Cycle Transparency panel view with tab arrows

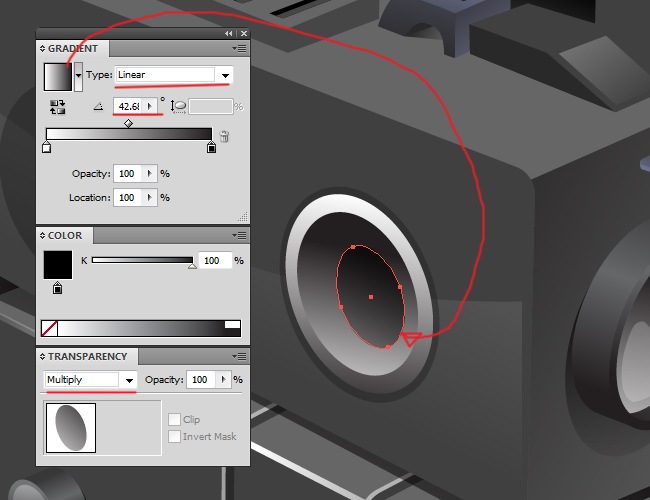tap(42, 357)
